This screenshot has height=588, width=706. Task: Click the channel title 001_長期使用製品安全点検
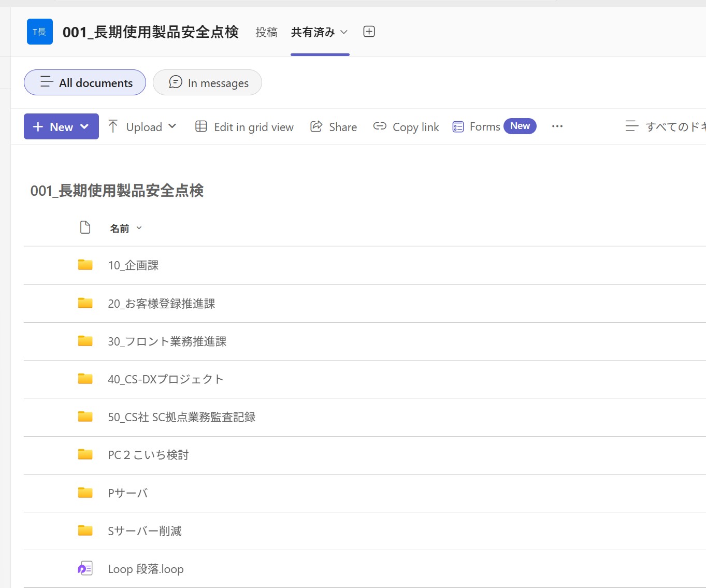[151, 32]
